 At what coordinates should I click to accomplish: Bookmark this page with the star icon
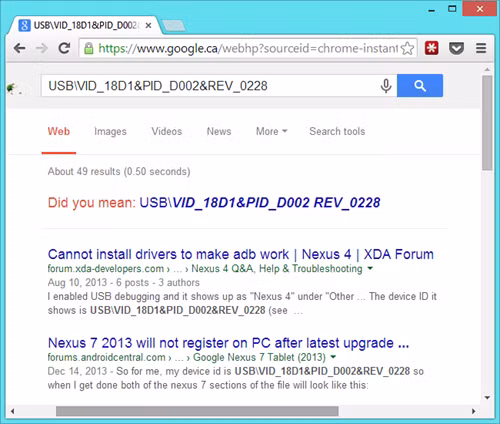pyautogui.click(x=407, y=49)
